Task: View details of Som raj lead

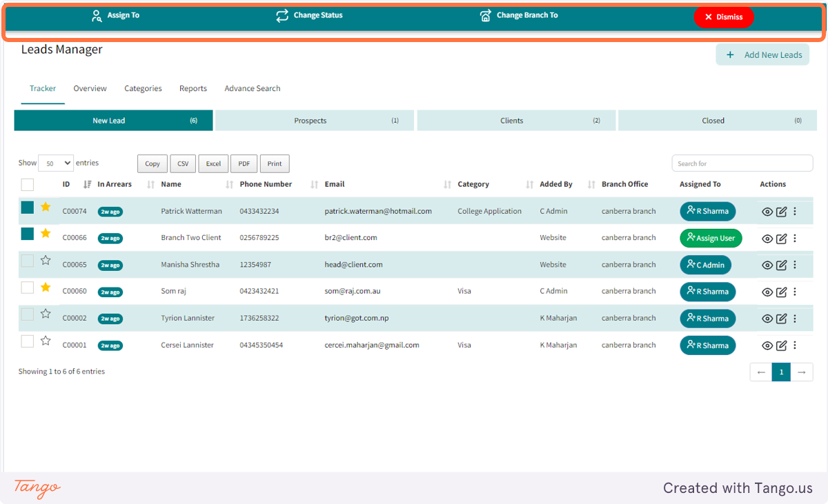Action: pos(767,292)
